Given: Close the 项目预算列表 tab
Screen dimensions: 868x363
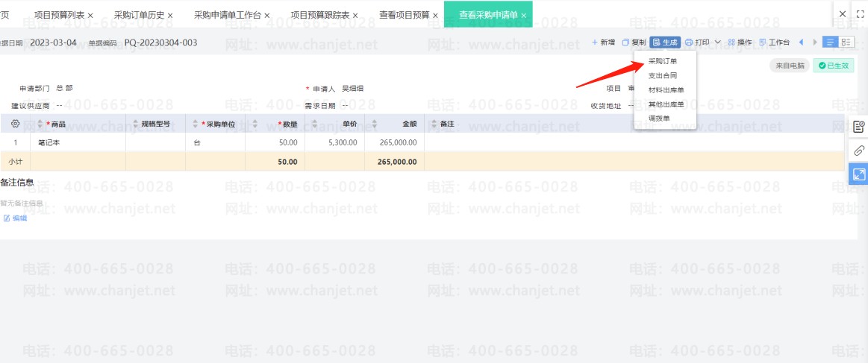Looking at the screenshot, I should 91,16.
